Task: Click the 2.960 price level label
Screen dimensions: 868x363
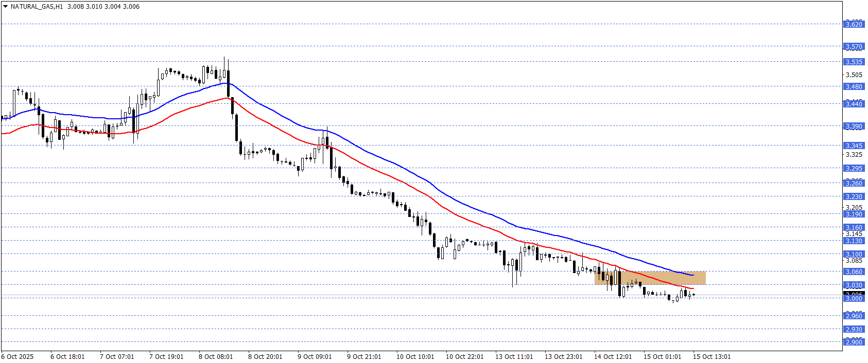Action: click(854, 316)
